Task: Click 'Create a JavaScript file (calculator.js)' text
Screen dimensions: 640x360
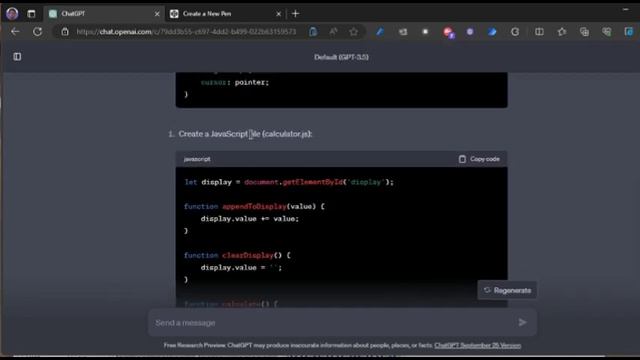Action: pyautogui.click(x=245, y=134)
